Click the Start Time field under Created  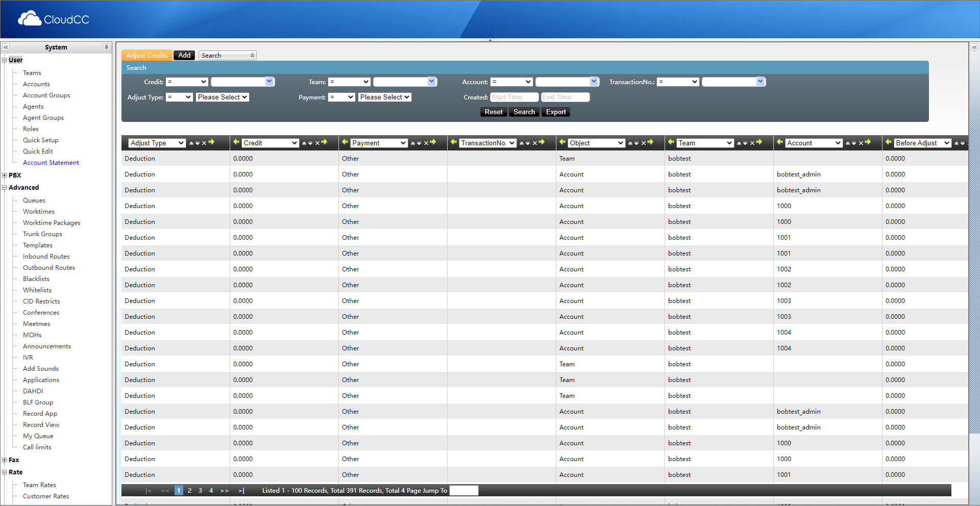tap(513, 97)
